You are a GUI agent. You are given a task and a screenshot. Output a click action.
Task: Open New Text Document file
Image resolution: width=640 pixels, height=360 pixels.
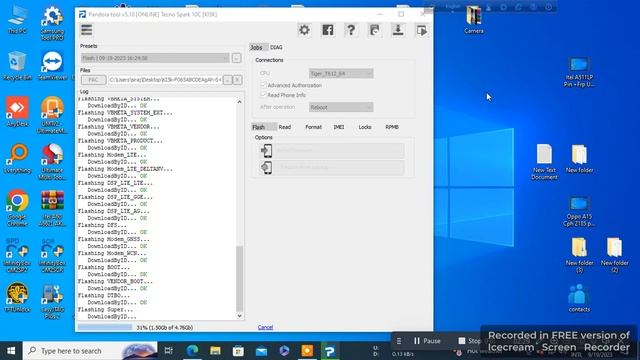click(x=544, y=161)
